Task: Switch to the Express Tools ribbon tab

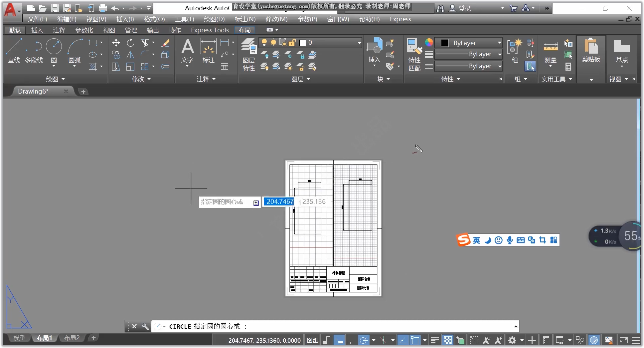Action: (210, 30)
